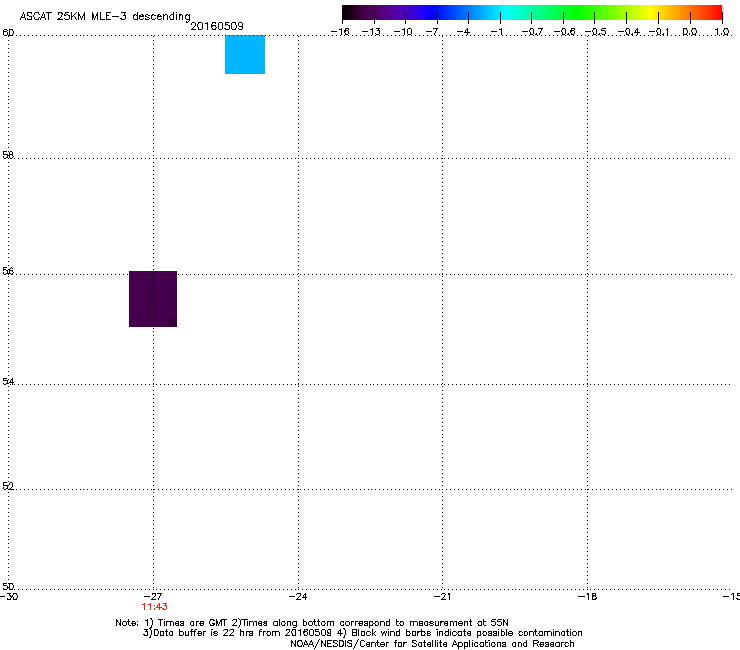Click the NOAA/NESDIS credit line
The height and width of the screenshot is (650, 740).
point(432,644)
